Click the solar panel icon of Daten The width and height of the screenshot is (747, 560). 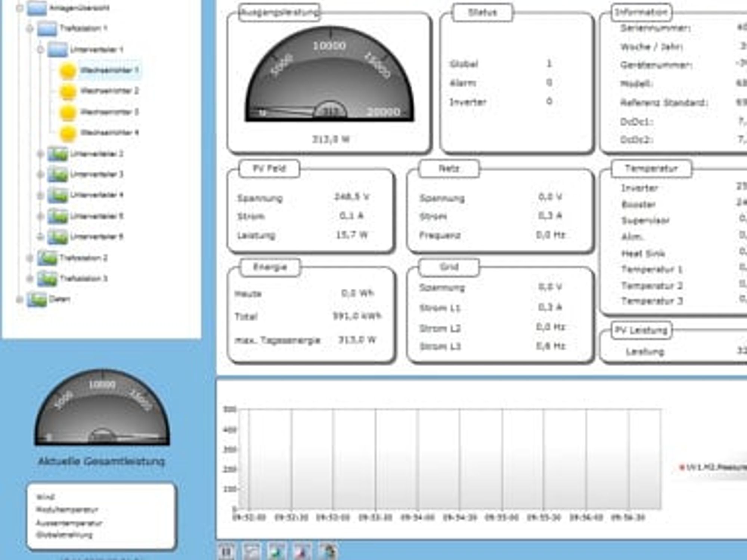pyautogui.click(x=37, y=299)
